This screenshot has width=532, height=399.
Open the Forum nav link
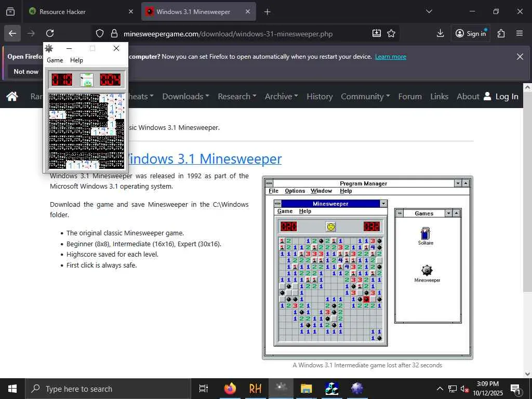(x=410, y=96)
